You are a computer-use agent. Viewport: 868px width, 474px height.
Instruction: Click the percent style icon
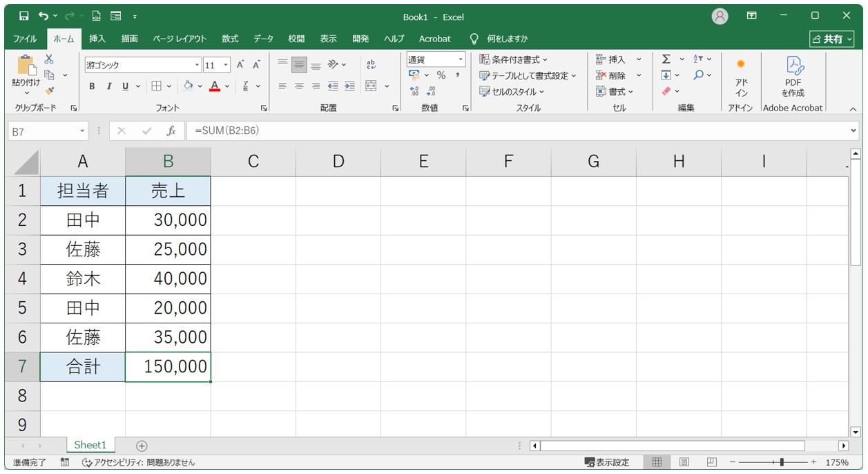441,75
